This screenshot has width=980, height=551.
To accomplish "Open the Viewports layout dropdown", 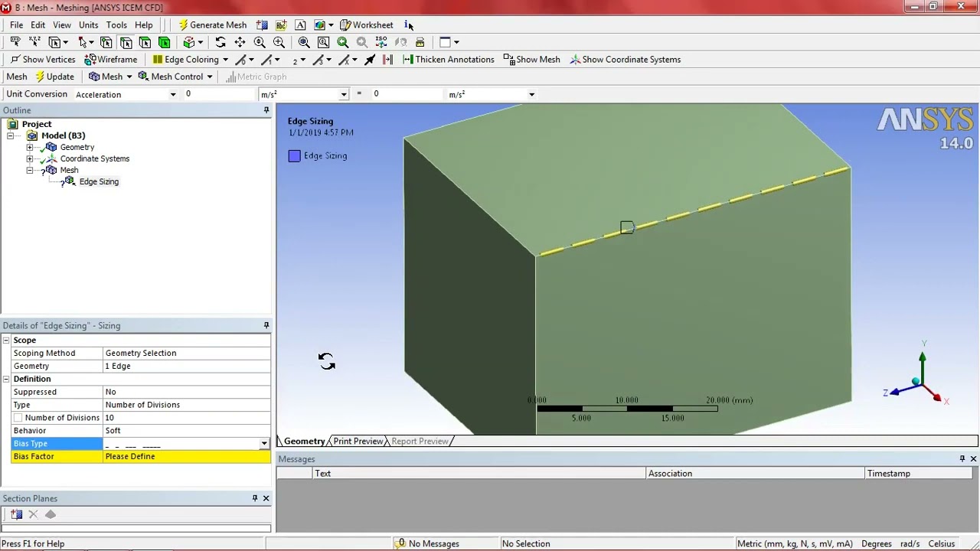I will pyautogui.click(x=456, y=42).
